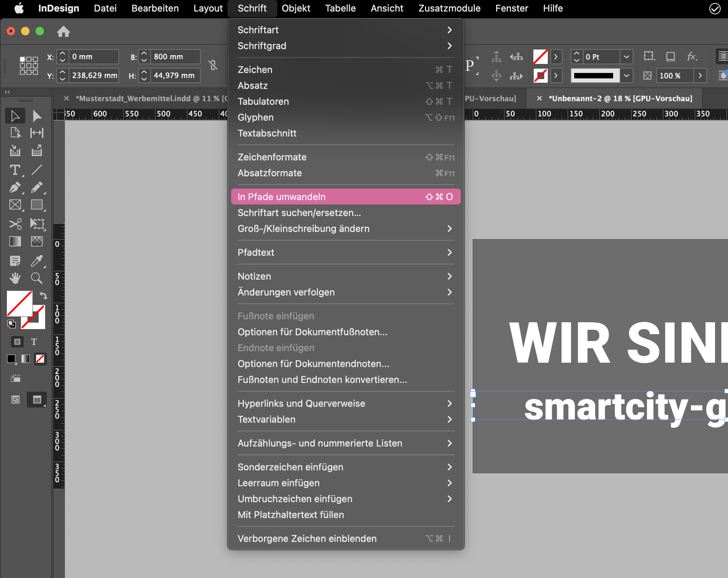
Task: Select the Gradient Feather tool
Action: click(x=36, y=241)
